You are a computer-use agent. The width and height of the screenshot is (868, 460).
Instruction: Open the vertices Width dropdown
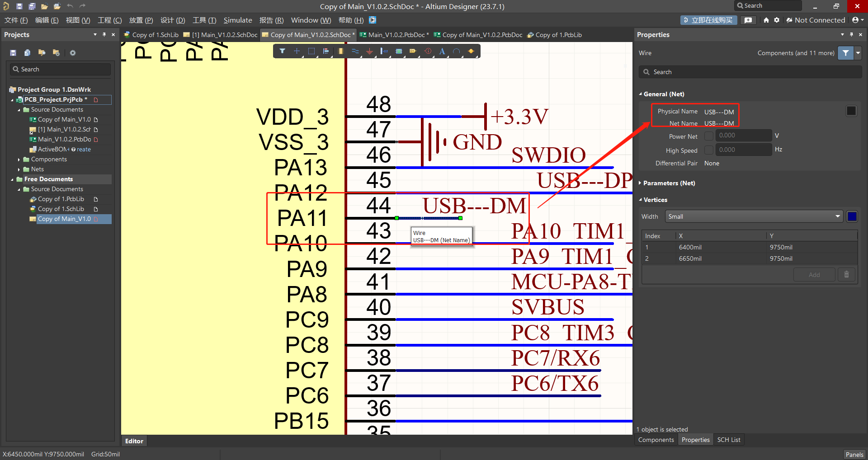tap(754, 217)
